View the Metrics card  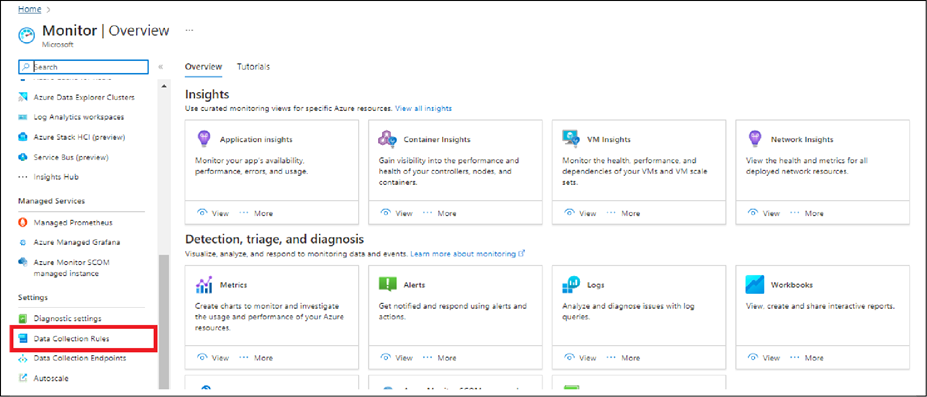point(213,358)
